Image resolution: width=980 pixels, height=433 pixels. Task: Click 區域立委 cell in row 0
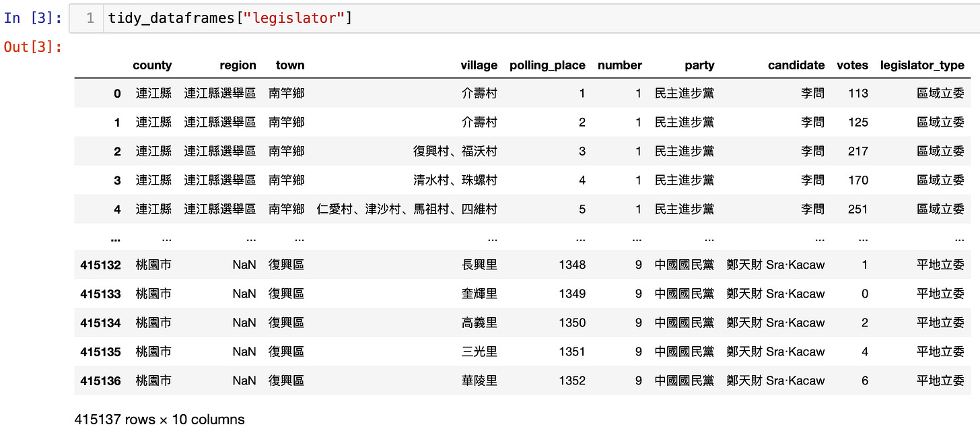tap(940, 94)
